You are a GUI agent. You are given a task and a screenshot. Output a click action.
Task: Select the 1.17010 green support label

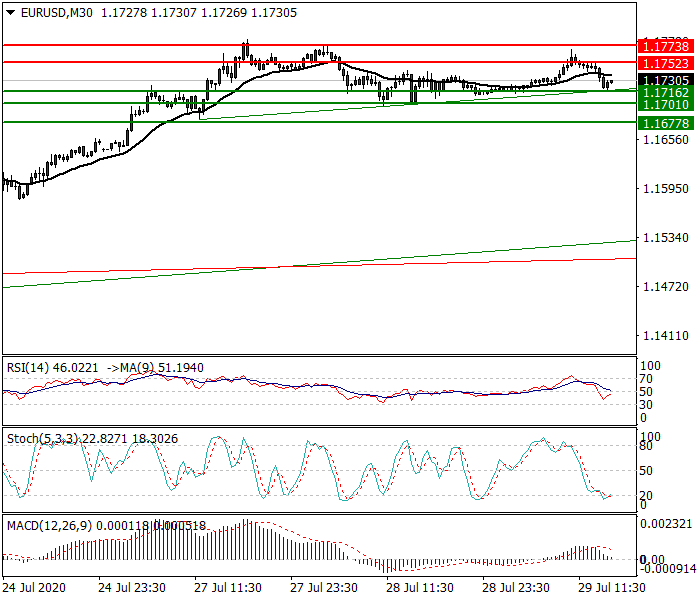(666, 105)
